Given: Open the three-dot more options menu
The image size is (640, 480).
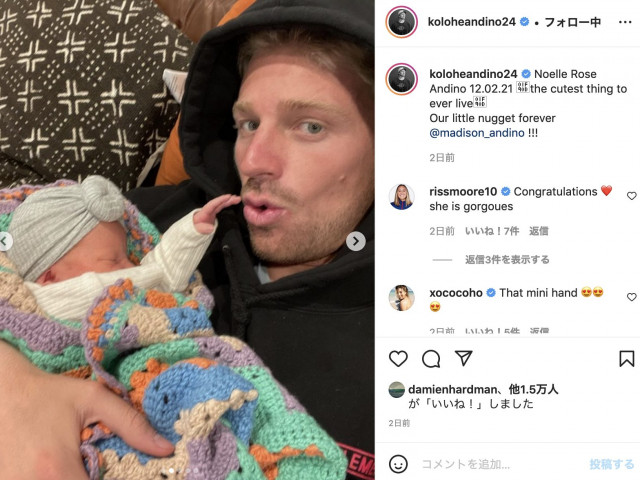Looking at the screenshot, I should pyautogui.click(x=625, y=22).
